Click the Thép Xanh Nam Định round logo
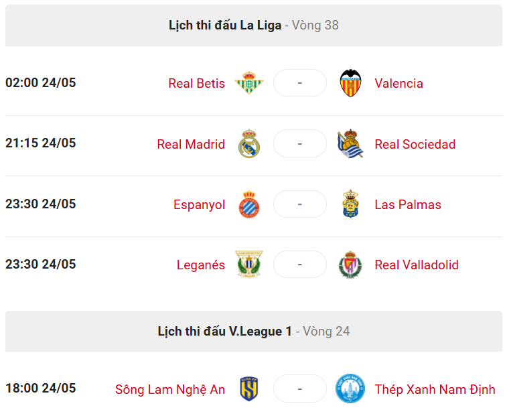 350,389
